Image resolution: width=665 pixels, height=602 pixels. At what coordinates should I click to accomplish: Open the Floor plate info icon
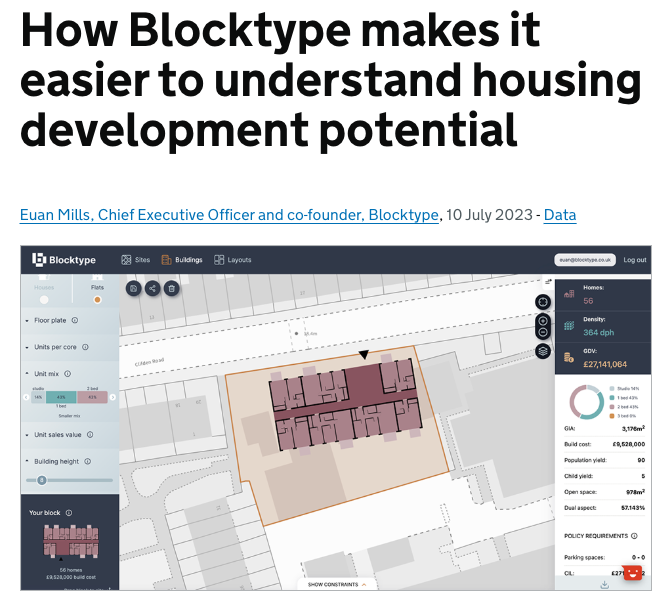pyautogui.click(x=75, y=320)
